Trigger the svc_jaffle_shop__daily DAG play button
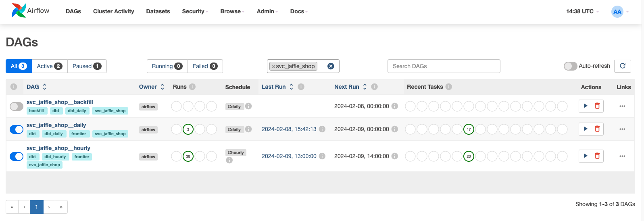644x221 pixels. pos(585,129)
